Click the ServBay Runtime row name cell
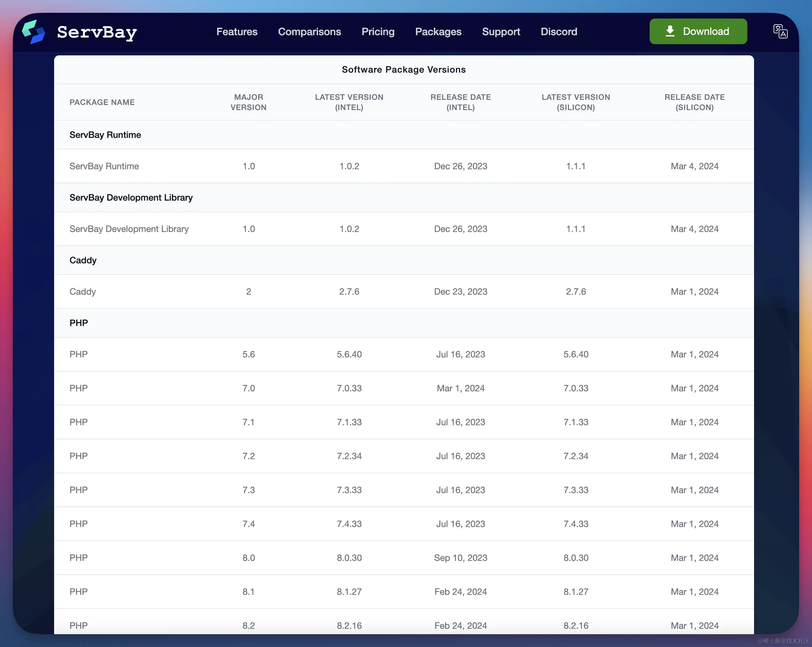Image resolution: width=812 pixels, height=647 pixels. [104, 166]
